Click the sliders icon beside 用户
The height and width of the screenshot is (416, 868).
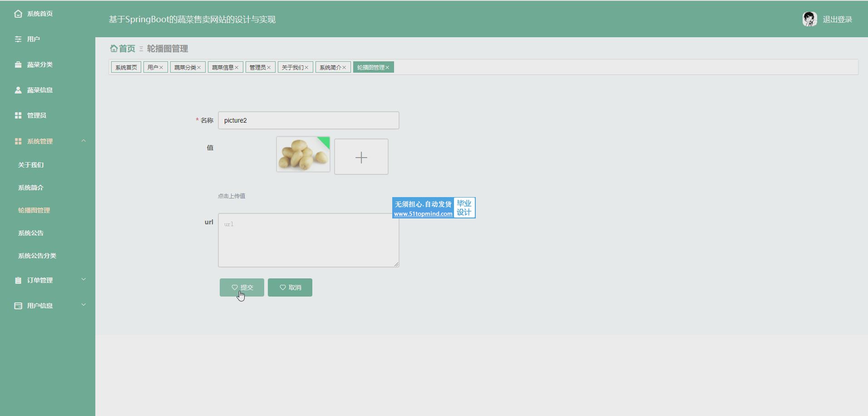[x=18, y=39]
